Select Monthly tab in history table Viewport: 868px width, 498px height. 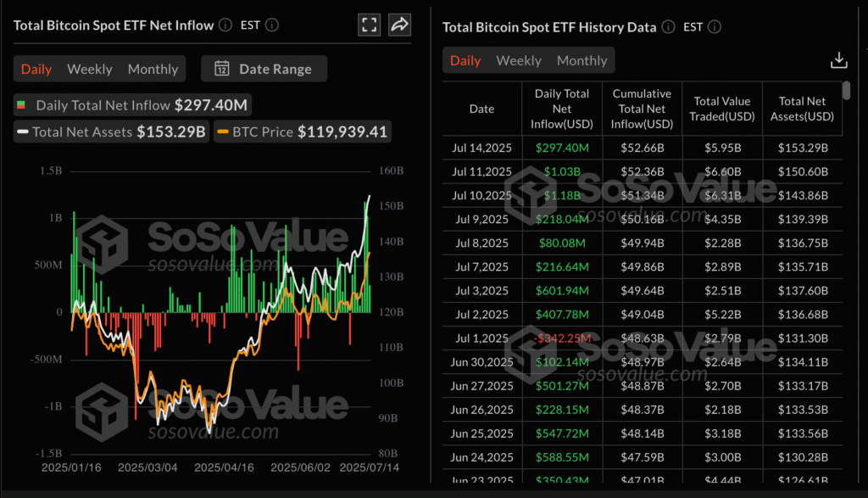click(x=581, y=60)
